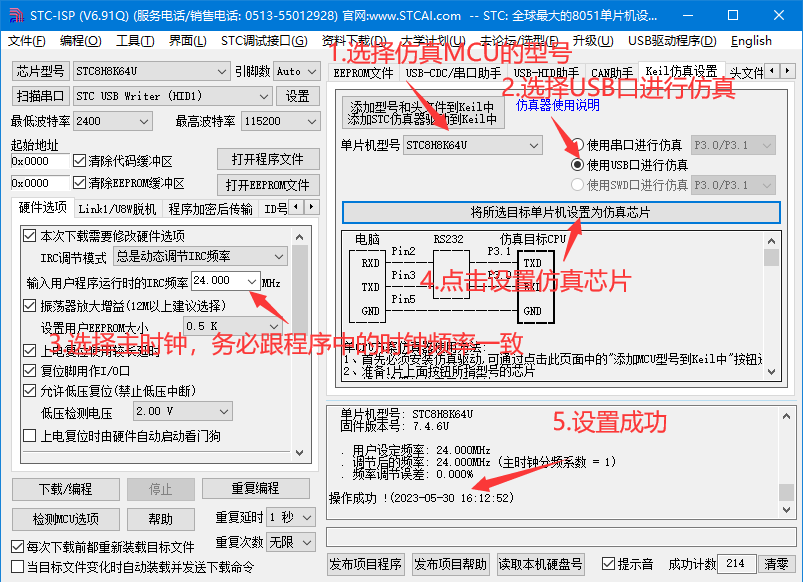Switch to USB-CDC/串口助手 tab
Viewport: 803px width, 582px height.
tap(453, 73)
